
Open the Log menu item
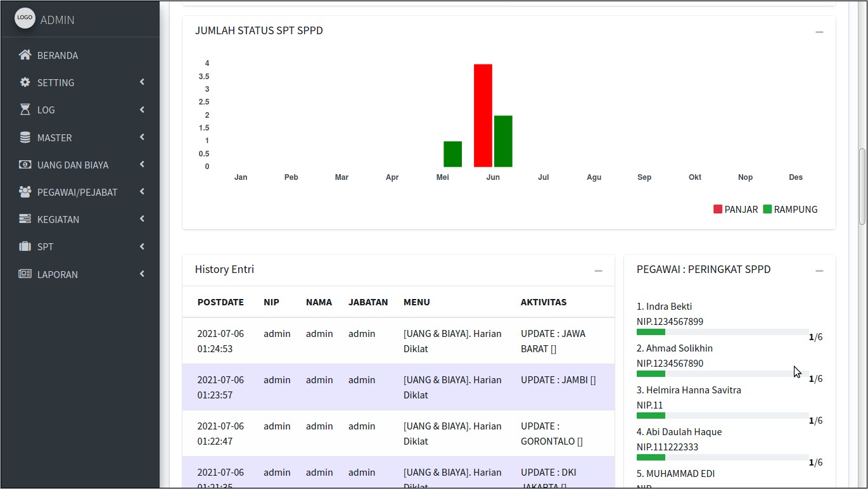coord(80,110)
